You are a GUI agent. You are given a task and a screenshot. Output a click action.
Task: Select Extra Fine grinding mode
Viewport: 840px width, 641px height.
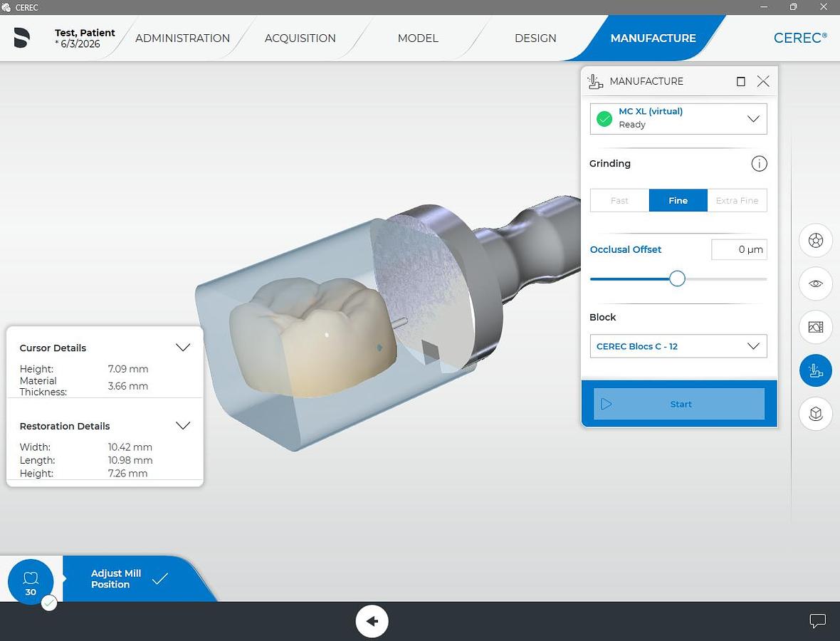(737, 200)
